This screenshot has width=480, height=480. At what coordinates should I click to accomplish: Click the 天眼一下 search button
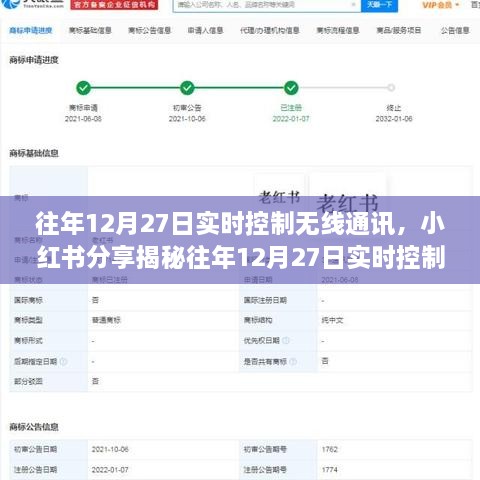tap(379, 5)
